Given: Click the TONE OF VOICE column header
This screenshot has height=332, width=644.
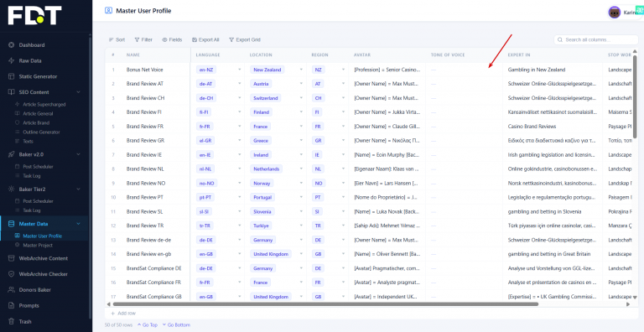Looking at the screenshot, I should point(448,54).
